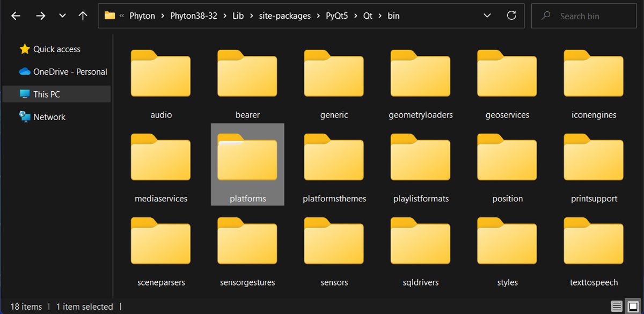
Task: Click the highlighted platforms folder icon
Action: pyautogui.click(x=247, y=157)
